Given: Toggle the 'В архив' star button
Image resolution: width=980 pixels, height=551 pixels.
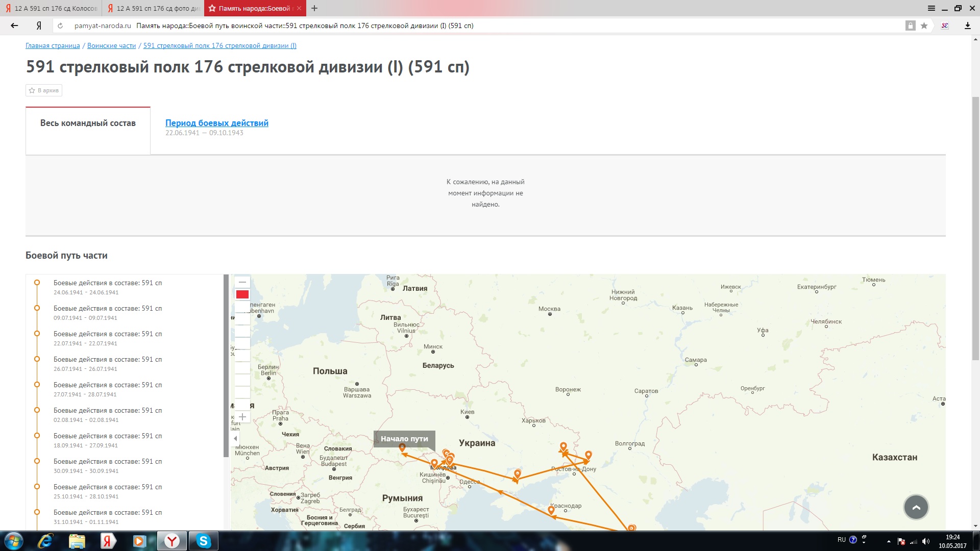Looking at the screenshot, I should pyautogui.click(x=44, y=90).
